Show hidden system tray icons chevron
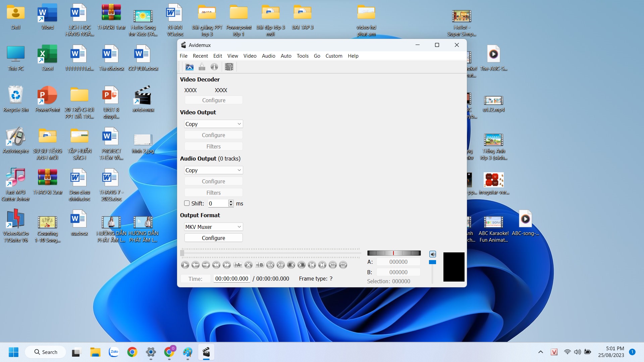644x362 pixels. pyautogui.click(x=541, y=352)
